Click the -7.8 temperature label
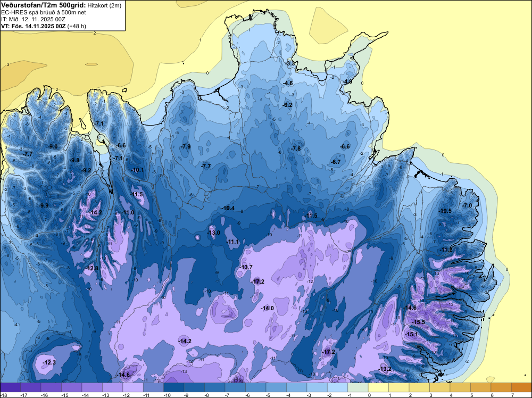532x398 pixels. point(296,148)
